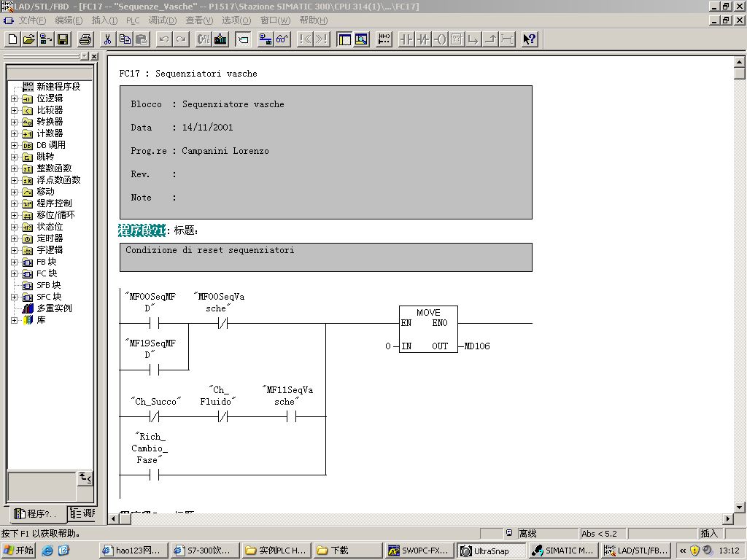747x560 pixels.
Task: Click the Print toolbar icon
Action: [85, 39]
